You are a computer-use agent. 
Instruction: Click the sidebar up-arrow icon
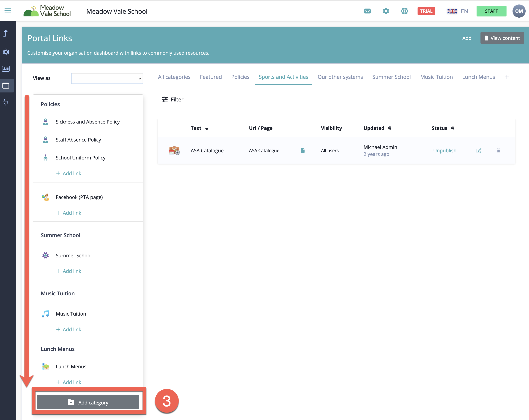click(6, 33)
